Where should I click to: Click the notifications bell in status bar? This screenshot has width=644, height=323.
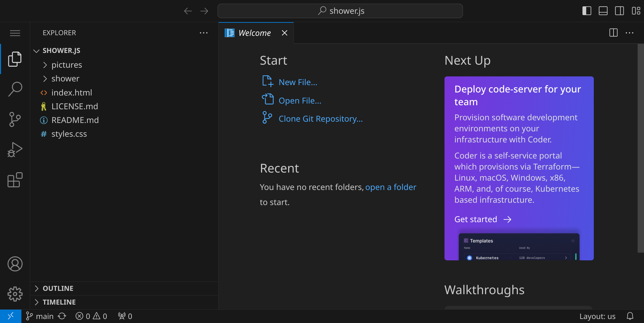coord(630,316)
